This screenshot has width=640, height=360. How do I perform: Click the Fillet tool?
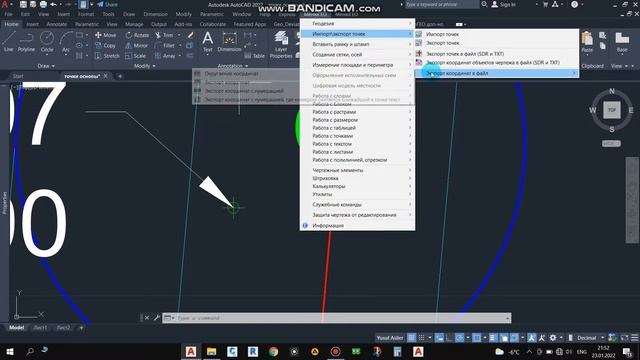click(165, 46)
